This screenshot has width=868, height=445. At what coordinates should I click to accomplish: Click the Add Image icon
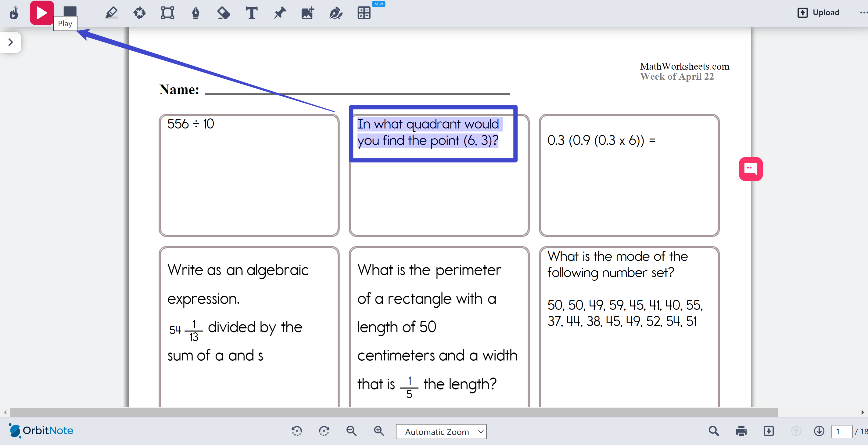click(307, 13)
